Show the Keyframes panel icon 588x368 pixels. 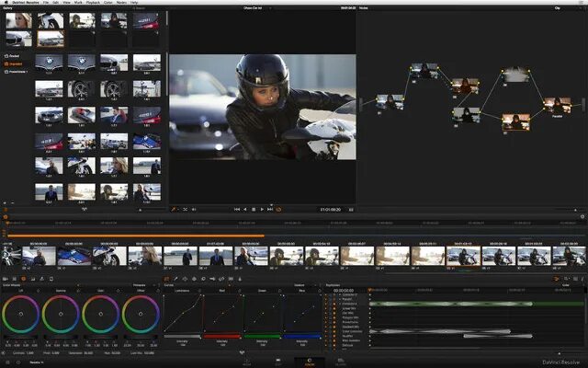(556, 279)
